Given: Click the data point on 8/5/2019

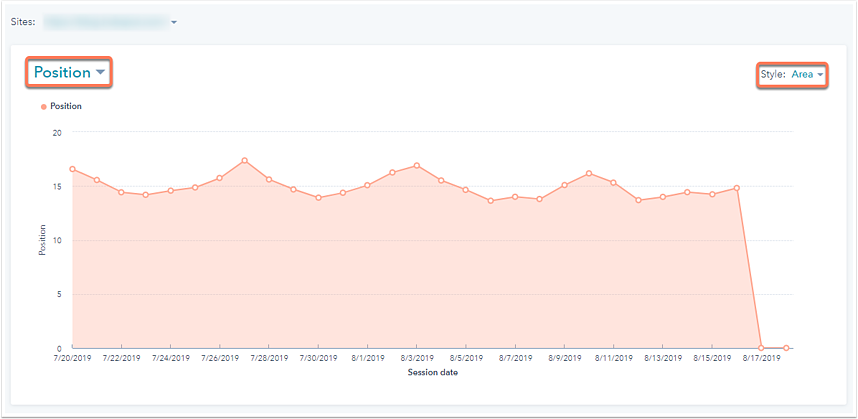Looking at the screenshot, I should click(x=466, y=190).
